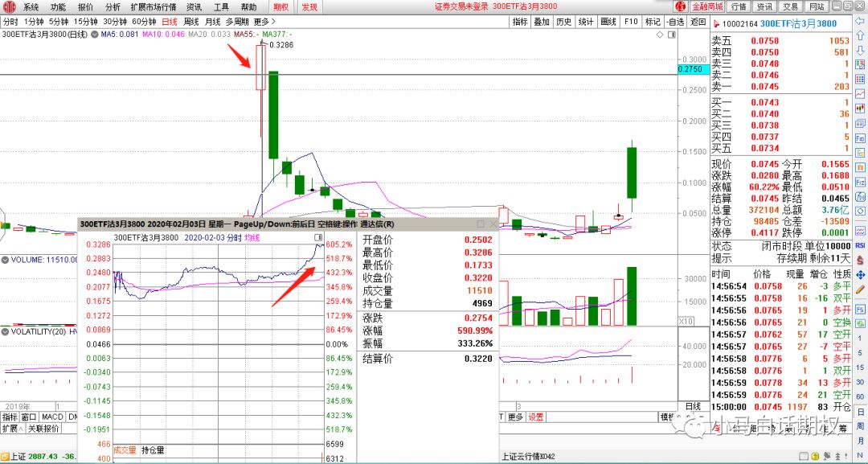Click the red logo icon beside 金融商城
This screenshot has height=464, width=868.
tap(681, 6)
